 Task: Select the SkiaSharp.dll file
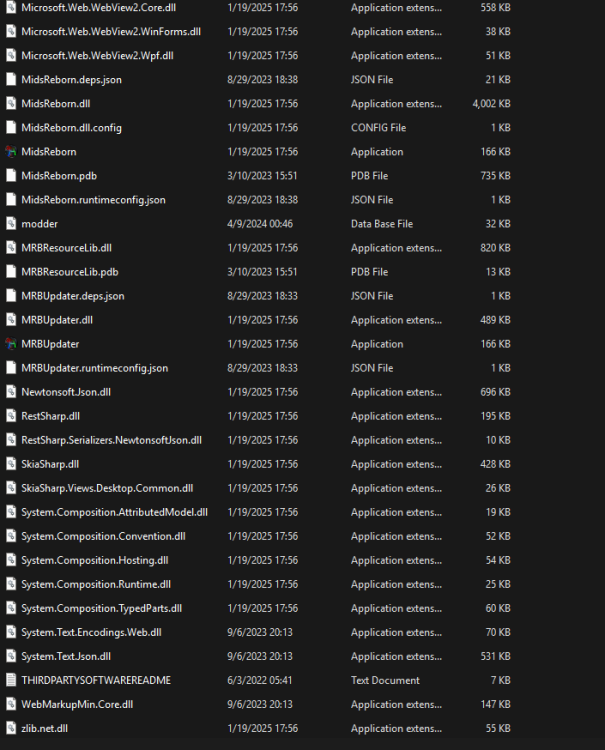coord(50,464)
